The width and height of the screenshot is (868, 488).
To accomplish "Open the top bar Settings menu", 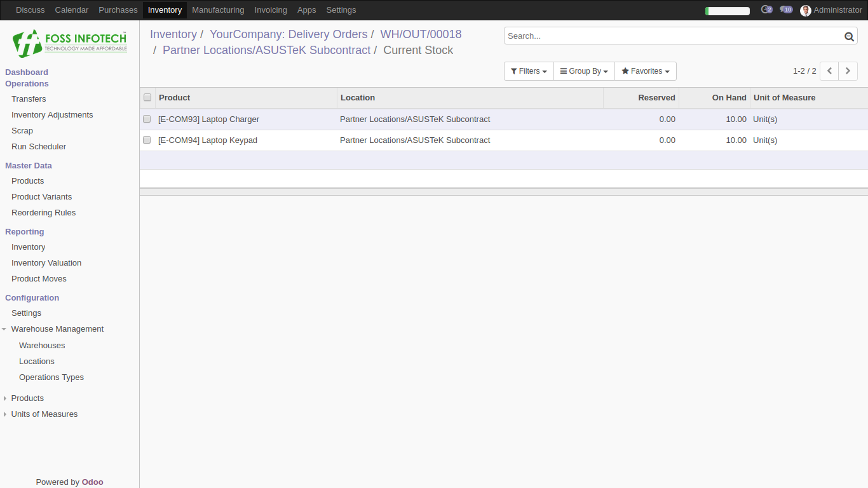I will (x=341, y=10).
